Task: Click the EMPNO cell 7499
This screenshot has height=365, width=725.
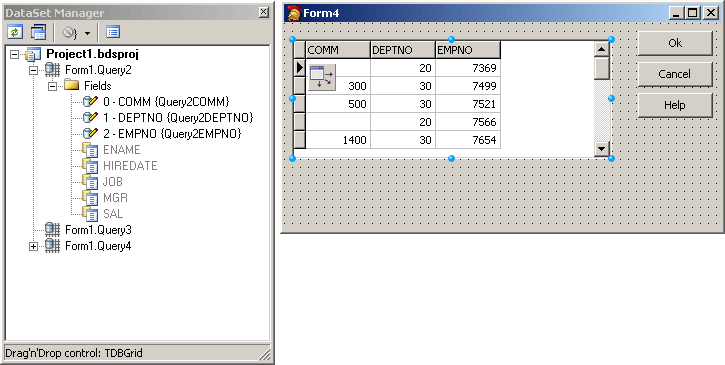Action: tap(468, 86)
